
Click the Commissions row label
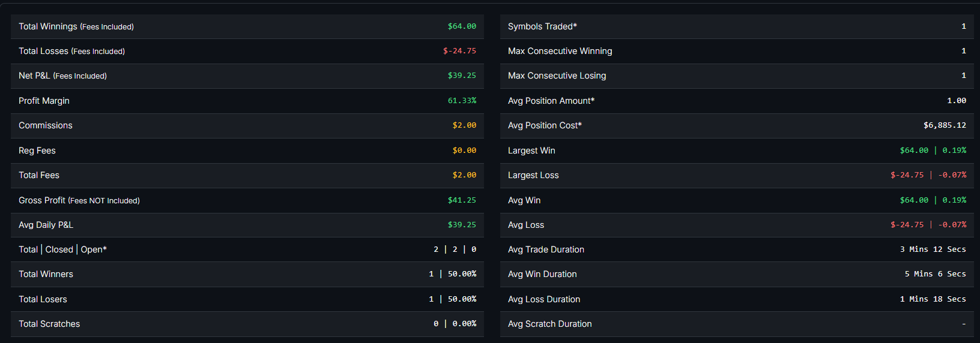[46, 125]
